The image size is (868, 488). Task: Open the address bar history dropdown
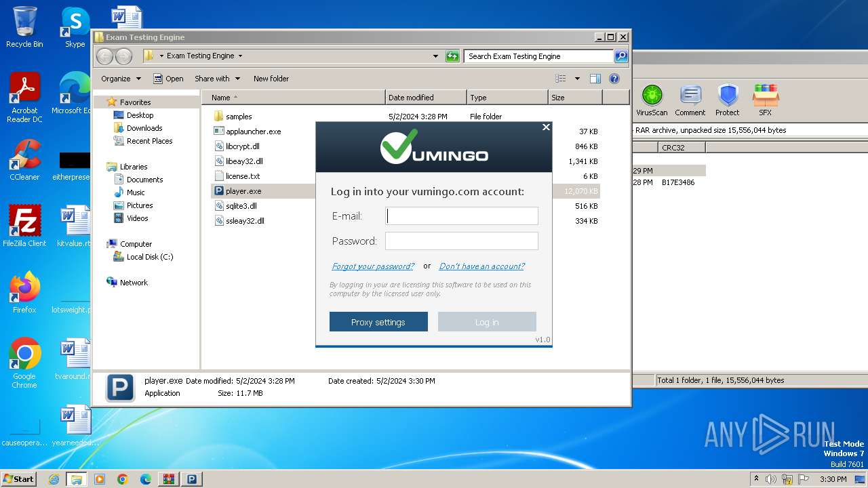click(x=435, y=56)
